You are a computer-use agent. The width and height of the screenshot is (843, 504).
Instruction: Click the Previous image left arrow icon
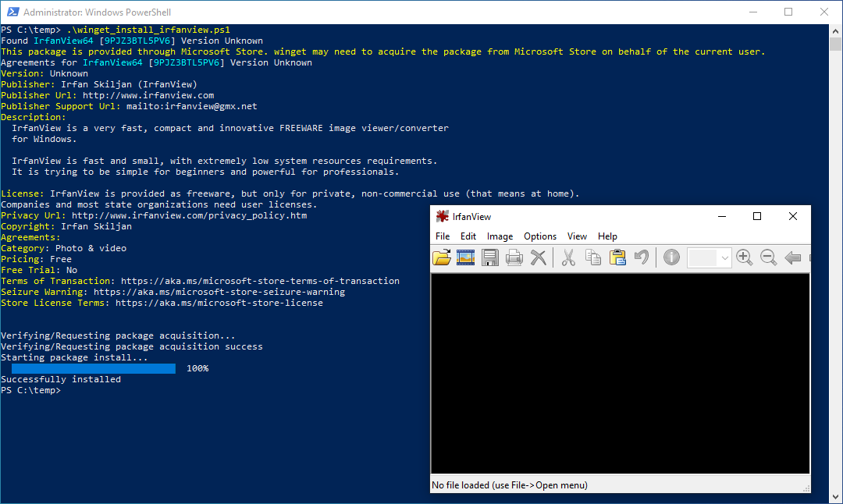793,258
